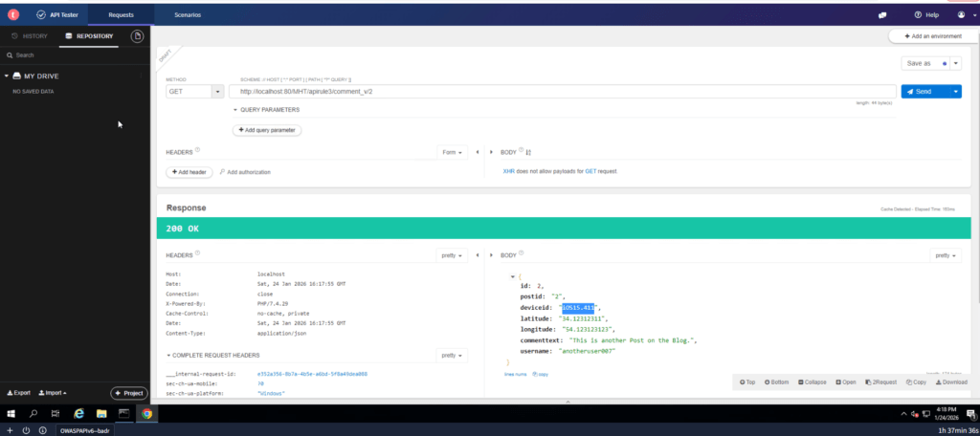Screen dimensions: 980x436
Task: Focus the sidebar Search field
Action: pos(75,54)
